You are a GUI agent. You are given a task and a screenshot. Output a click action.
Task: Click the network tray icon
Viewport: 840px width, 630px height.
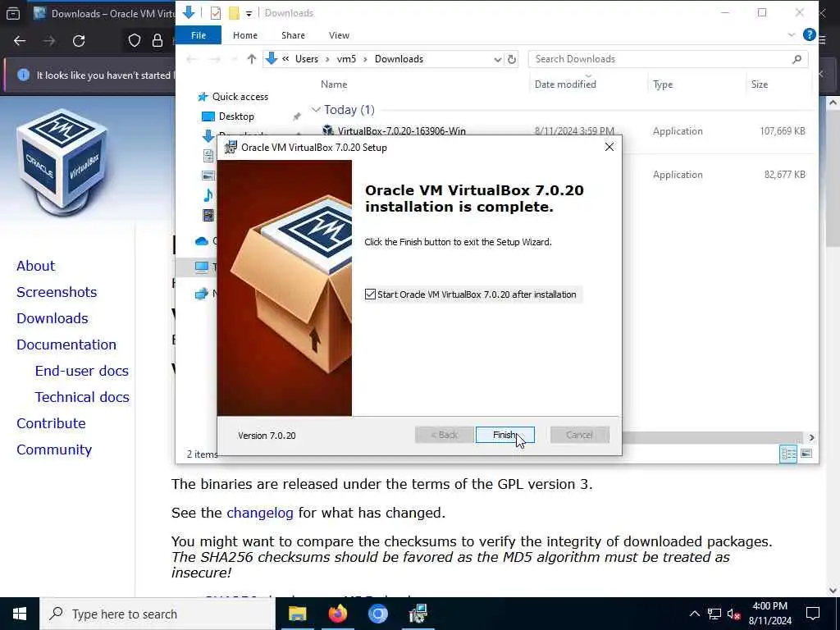tap(714, 614)
